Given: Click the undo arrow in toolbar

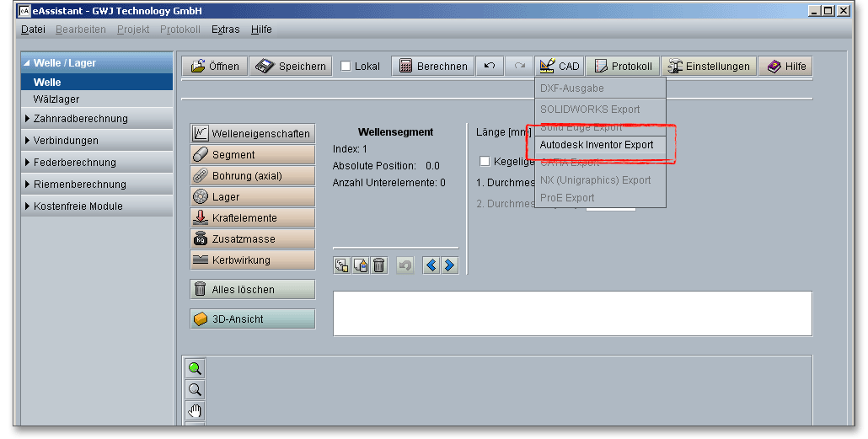Looking at the screenshot, I should coord(489,67).
